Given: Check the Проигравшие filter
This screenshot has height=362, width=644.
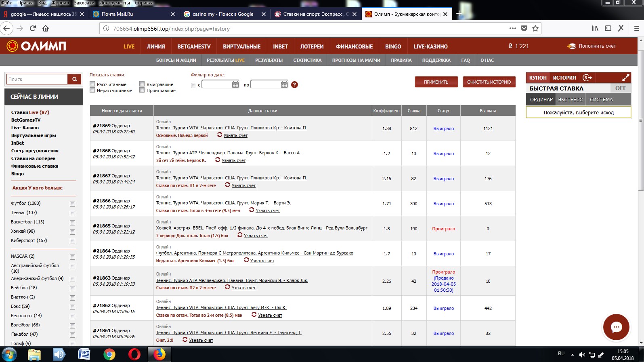Looking at the screenshot, I should tap(142, 90).
